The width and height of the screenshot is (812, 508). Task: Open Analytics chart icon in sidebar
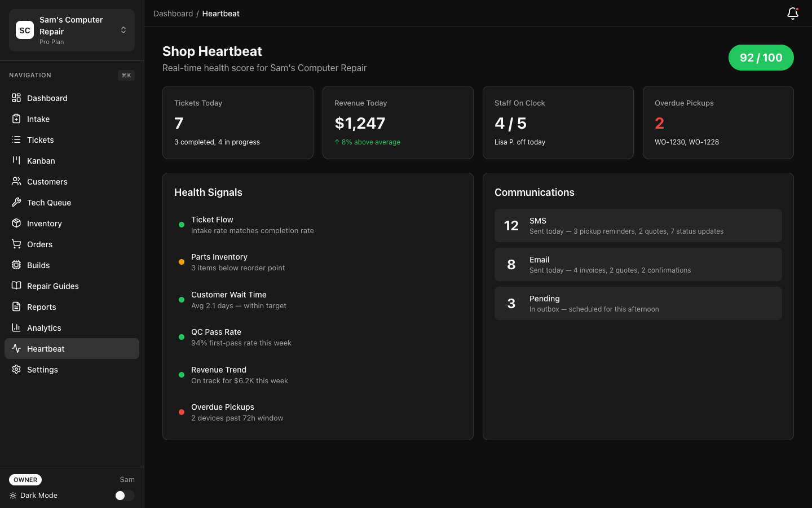click(16, 327)
